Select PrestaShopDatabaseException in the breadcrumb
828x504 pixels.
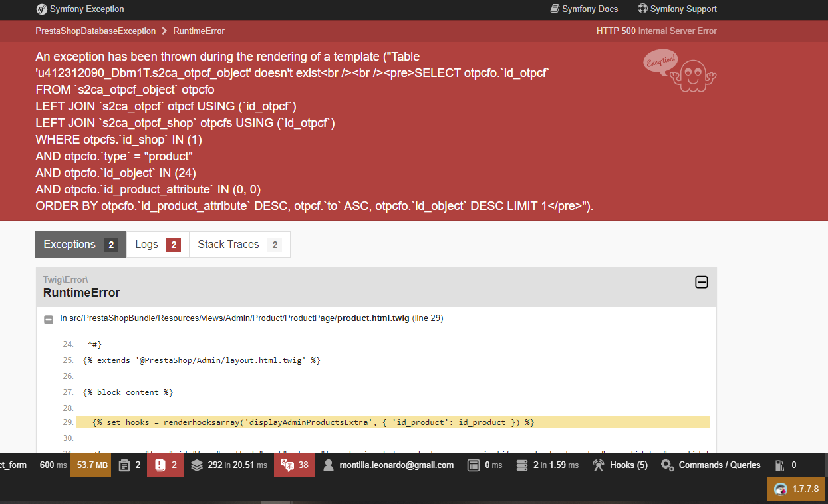point(96,31)
